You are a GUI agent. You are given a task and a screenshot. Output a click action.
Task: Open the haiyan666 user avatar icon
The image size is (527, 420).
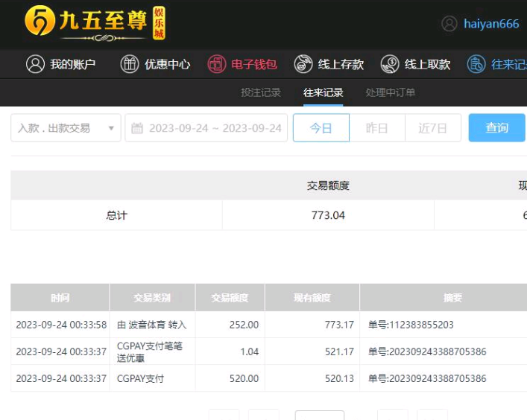click(x=449, y=24)
